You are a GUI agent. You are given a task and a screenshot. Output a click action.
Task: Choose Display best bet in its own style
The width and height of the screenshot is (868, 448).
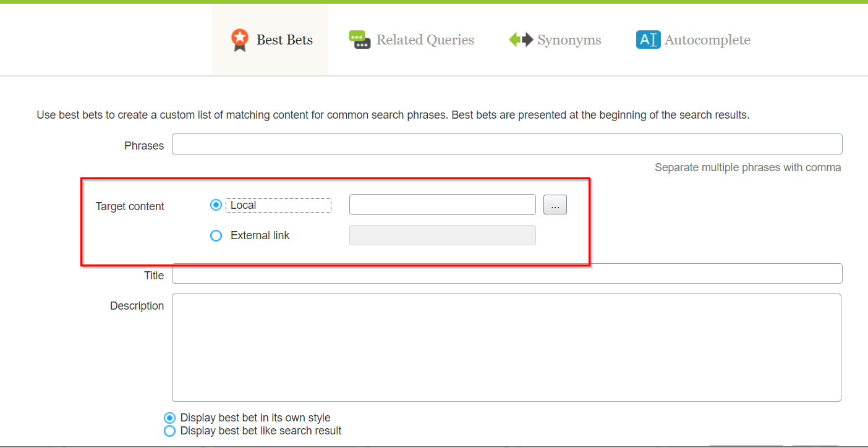tap(169, 418)
